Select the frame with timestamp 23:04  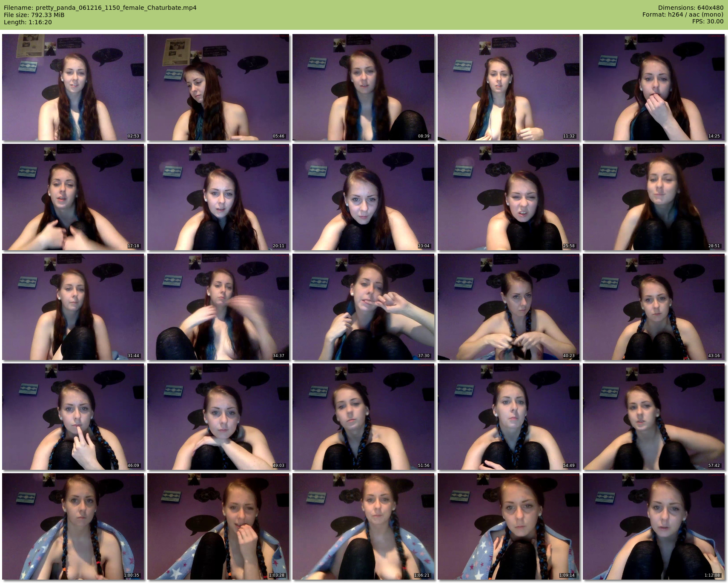[364, 197]
